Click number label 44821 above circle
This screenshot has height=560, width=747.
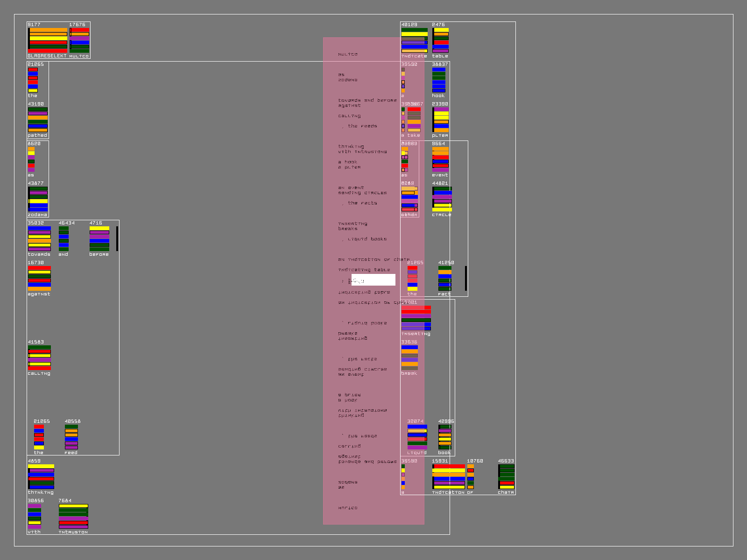(x=440, y=183)
